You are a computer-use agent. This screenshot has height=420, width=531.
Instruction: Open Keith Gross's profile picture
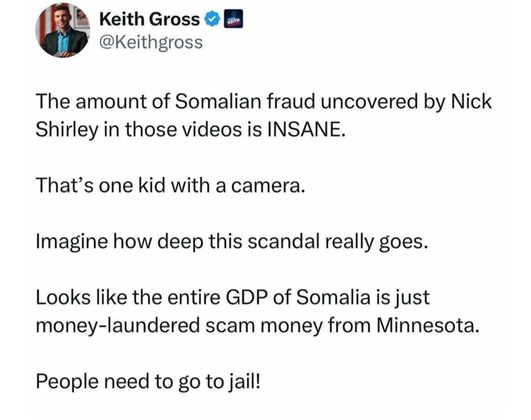[x=62, y=31]
